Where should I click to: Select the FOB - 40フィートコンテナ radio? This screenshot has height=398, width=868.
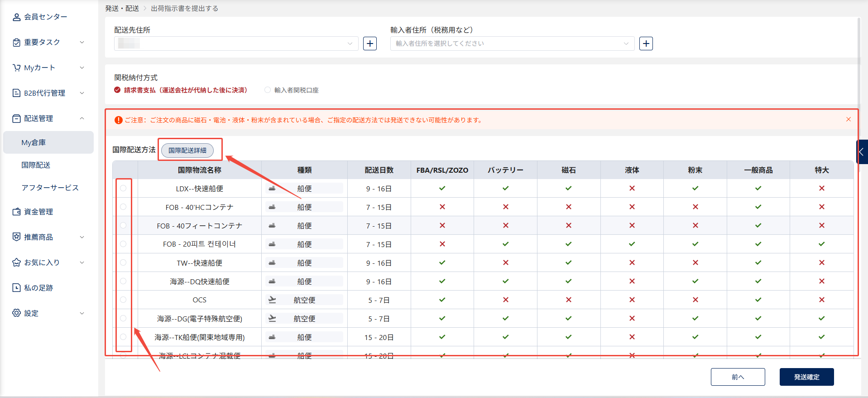click(123, 225)
